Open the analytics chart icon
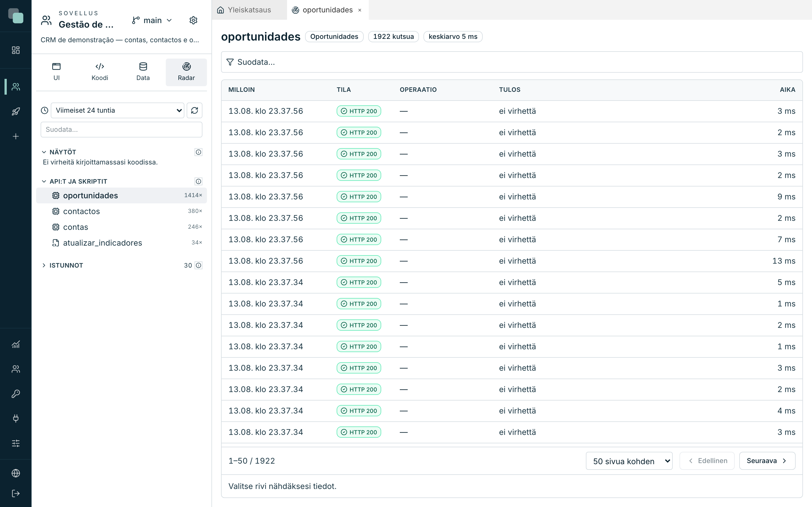812x507 pixels. point(16,344)
